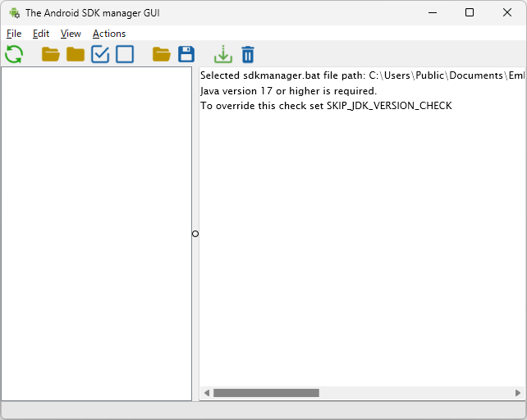Click the check all packages icon

[x=100, y=54]
